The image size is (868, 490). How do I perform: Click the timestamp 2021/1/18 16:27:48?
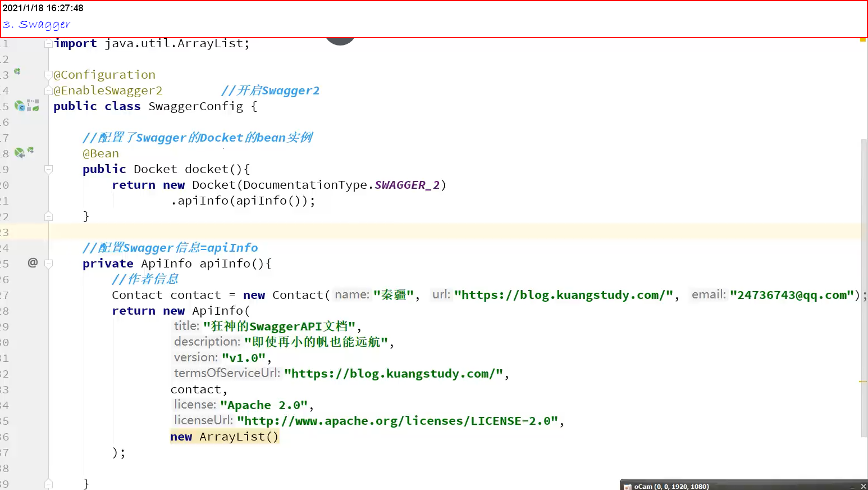[x=43, y=8]
